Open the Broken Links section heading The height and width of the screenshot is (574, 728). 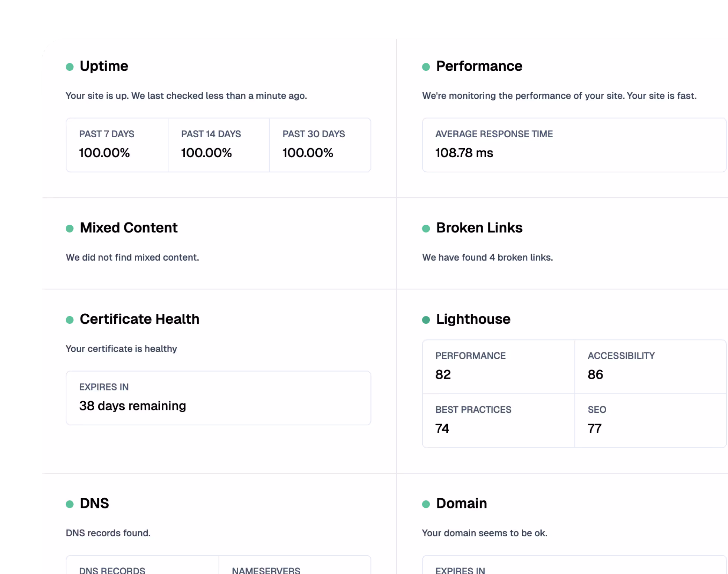pos(479,228)
